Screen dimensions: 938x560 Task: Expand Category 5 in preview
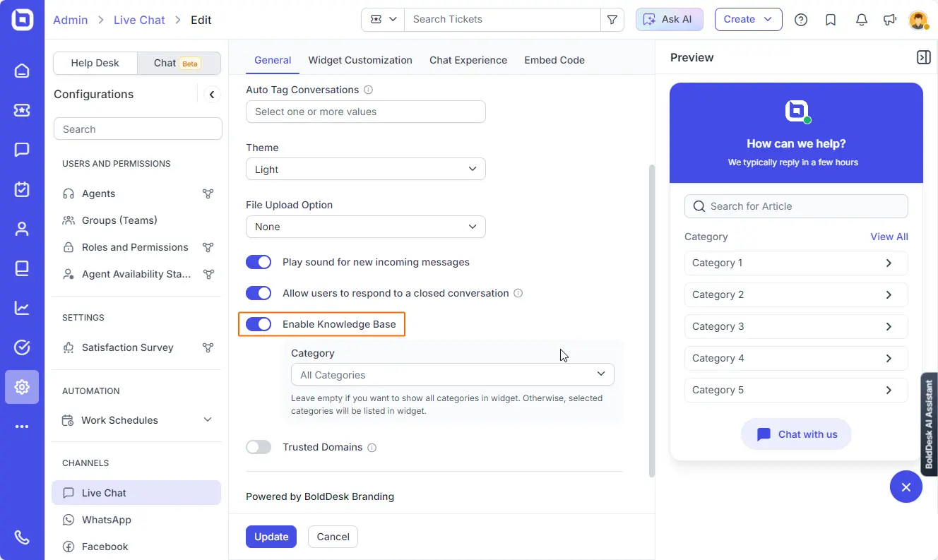tap(796, 390)
